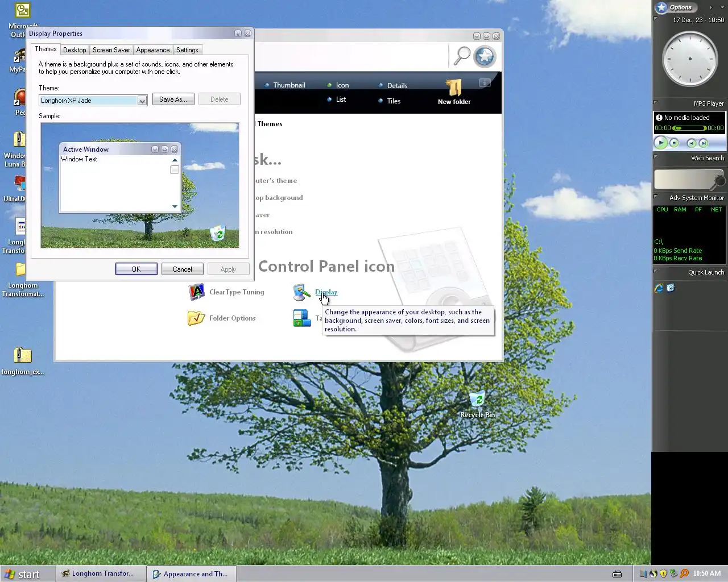Stop playback in the MP3 Player

pos(674,143)
